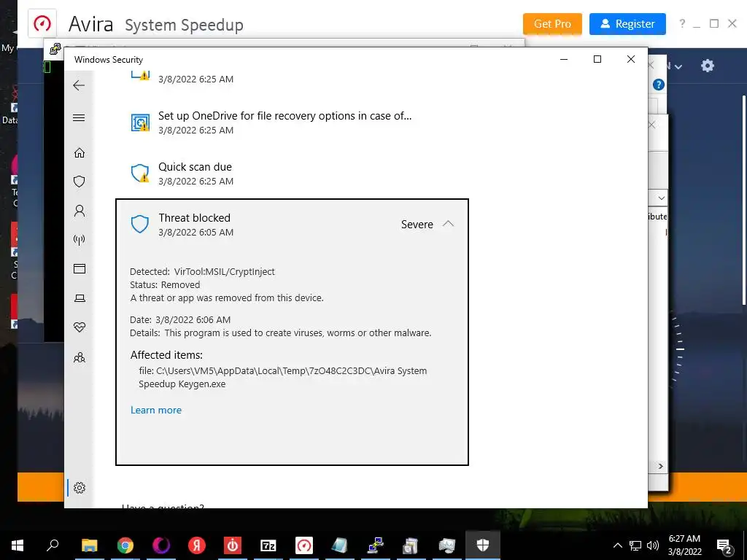The width and height of the screenshot is (747, 560).
Task: Open the hamburger navigation menu in Windows Security
Action: point(79,117)
